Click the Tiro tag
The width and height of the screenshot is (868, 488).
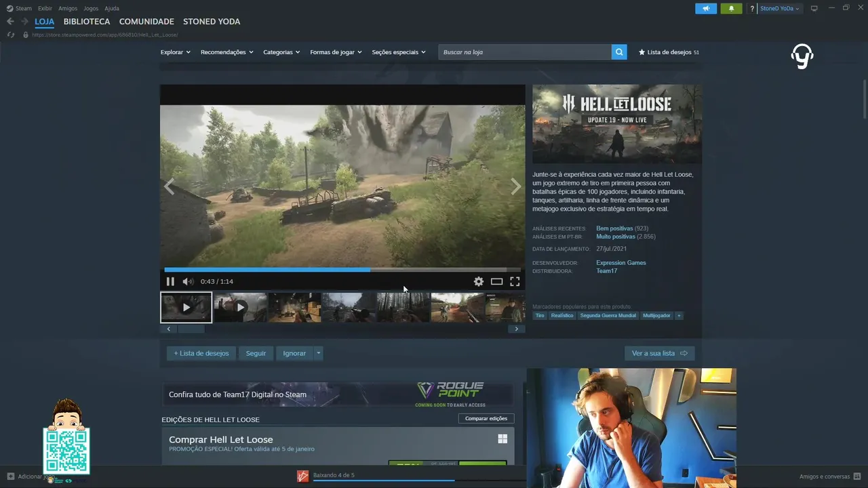(540, 316)
